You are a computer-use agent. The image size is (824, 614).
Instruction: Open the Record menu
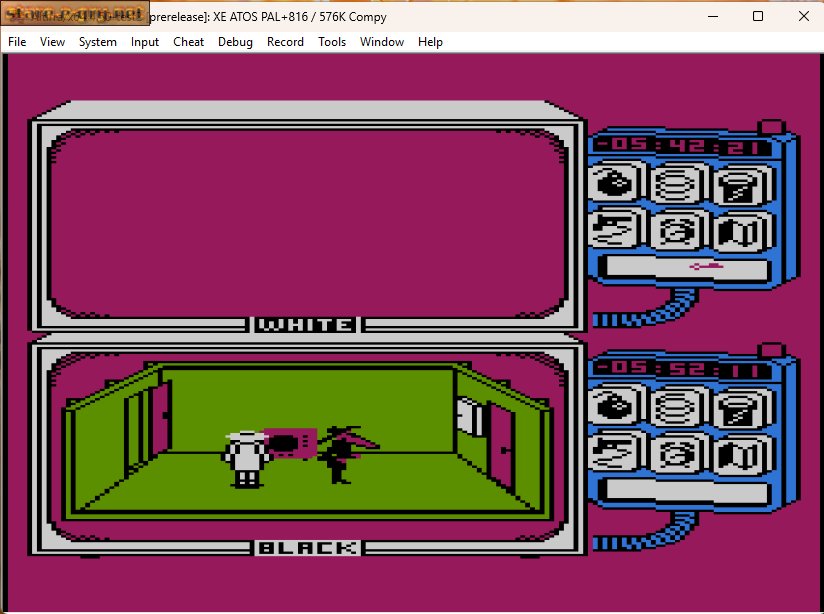click(285, 42)
